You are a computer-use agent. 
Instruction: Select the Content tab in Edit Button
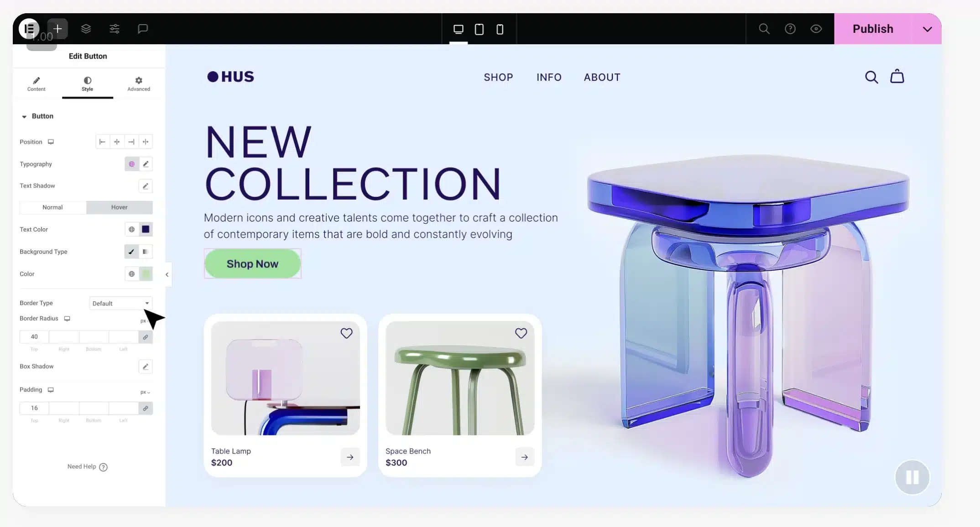[36, 83]
